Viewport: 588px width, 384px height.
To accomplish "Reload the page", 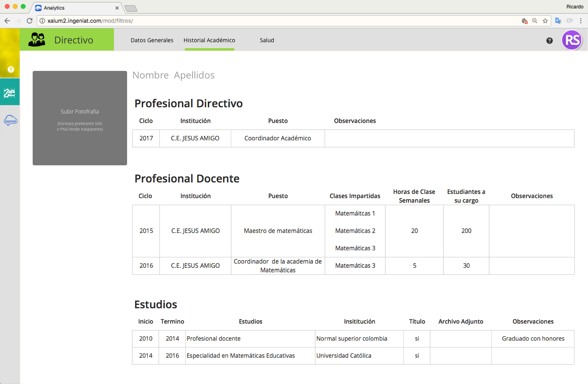I will (29, 21).
